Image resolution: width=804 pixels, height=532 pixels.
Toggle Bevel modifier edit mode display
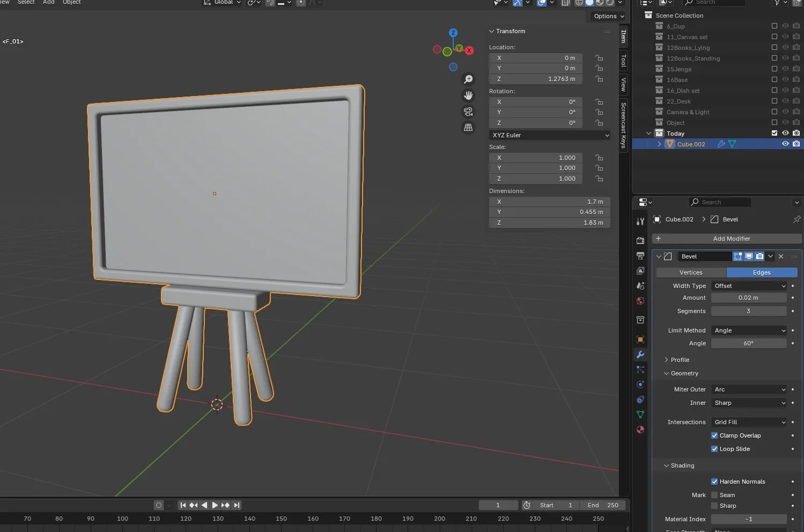pyautogui.click(x=738, y=256)
